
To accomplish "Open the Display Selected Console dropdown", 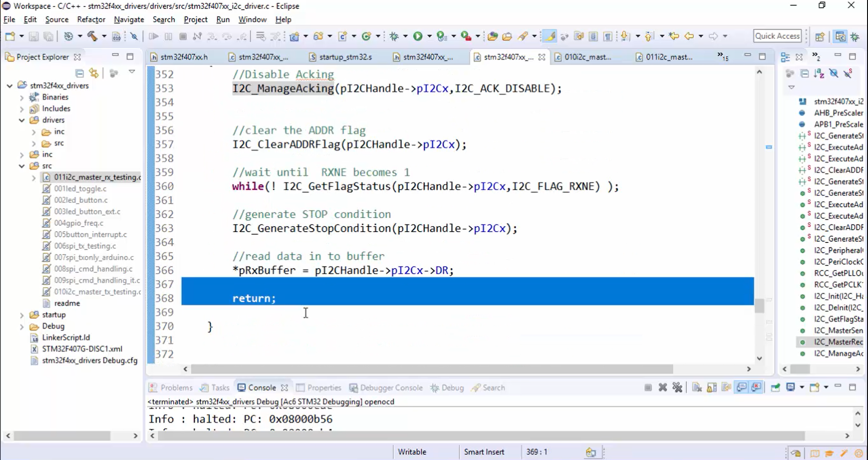I will (802, 387).
